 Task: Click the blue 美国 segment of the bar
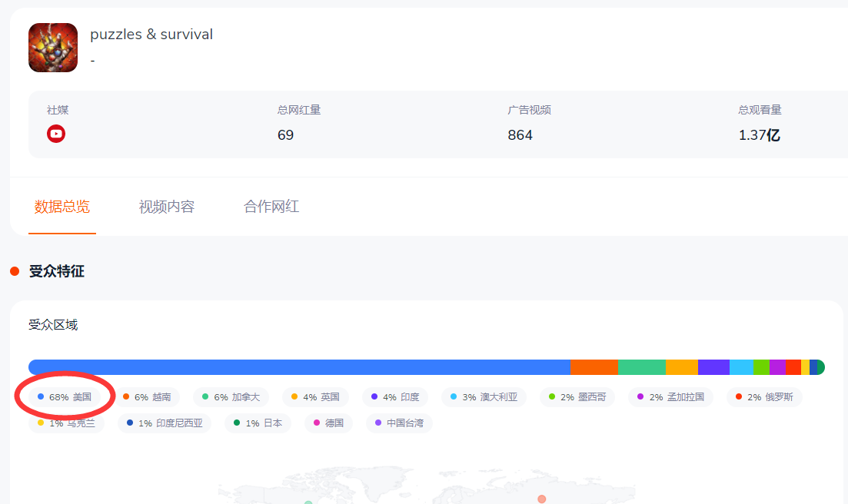point(300,367)
